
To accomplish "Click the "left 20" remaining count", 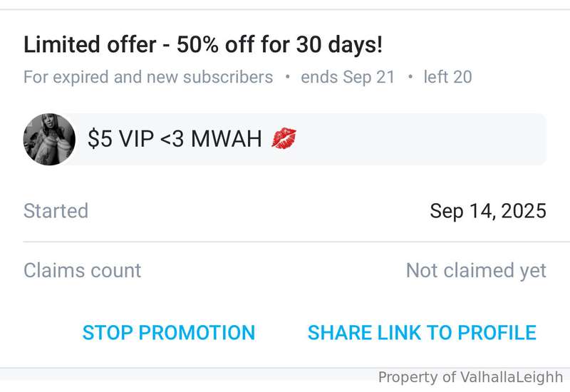I will [x=448, y=77].
